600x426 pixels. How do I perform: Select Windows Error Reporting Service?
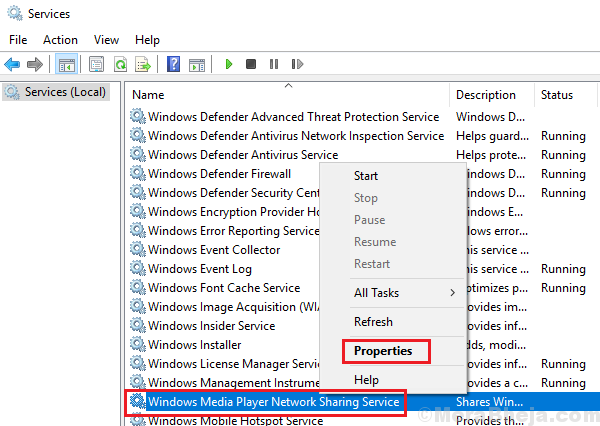pyautogui.click(x=233, y=231)
